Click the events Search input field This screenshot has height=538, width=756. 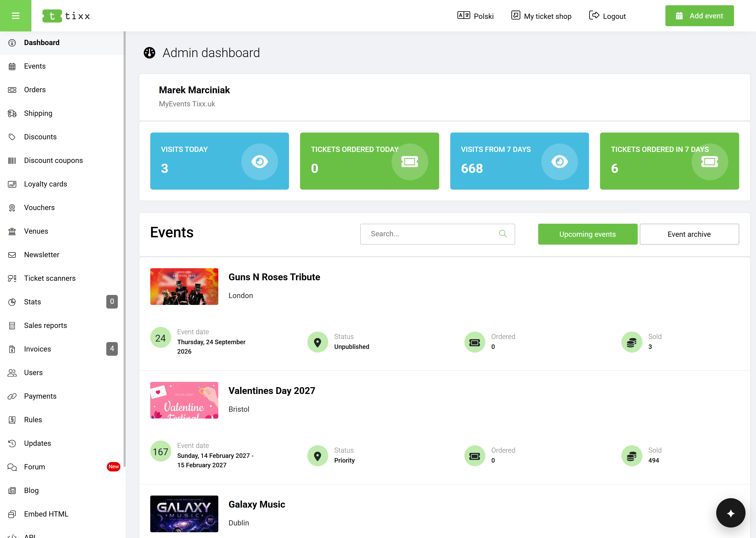coord(437,234)
